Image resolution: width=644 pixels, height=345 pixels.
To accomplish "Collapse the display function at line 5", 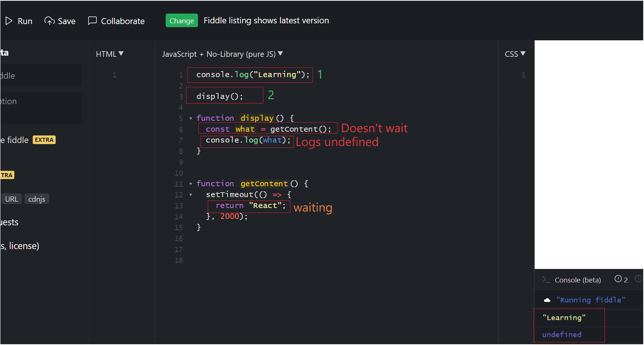I will (x=191, y=118).
